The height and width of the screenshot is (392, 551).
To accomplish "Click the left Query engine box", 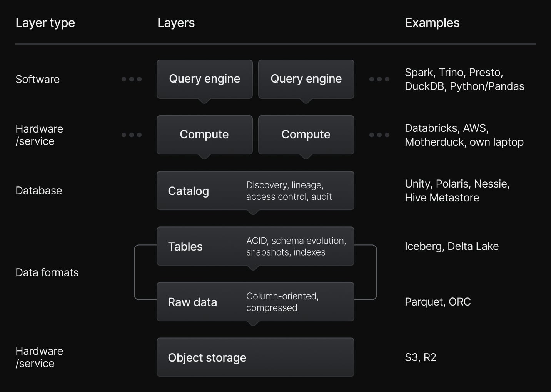I will (x=204, y=79).
